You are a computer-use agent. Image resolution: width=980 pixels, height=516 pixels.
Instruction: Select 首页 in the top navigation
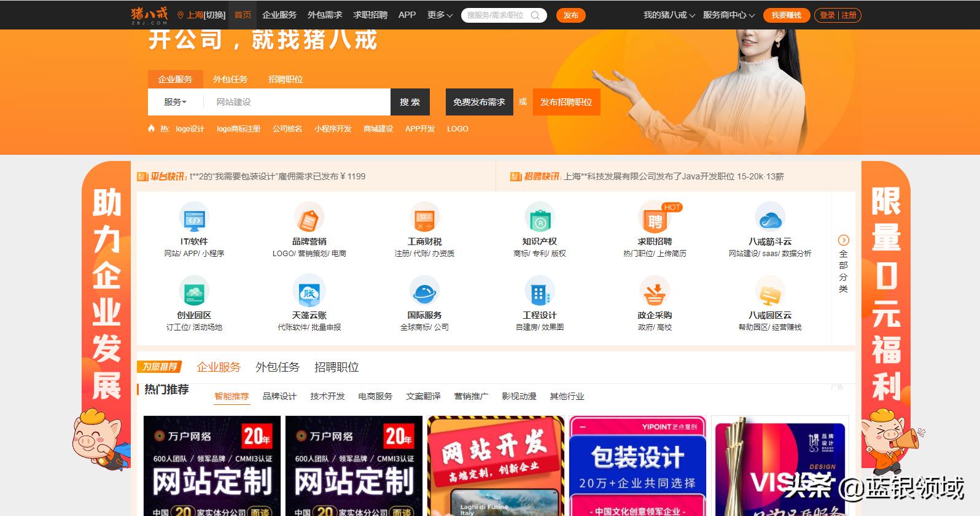[243, 15]
